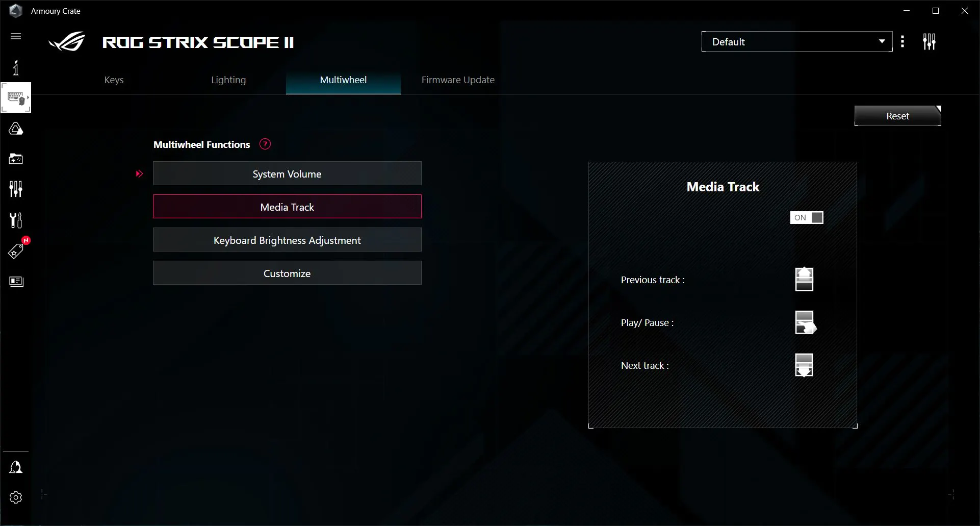Minimize the Armoury Crate window
Screen dimensions: 980x526
click(906, 11)
